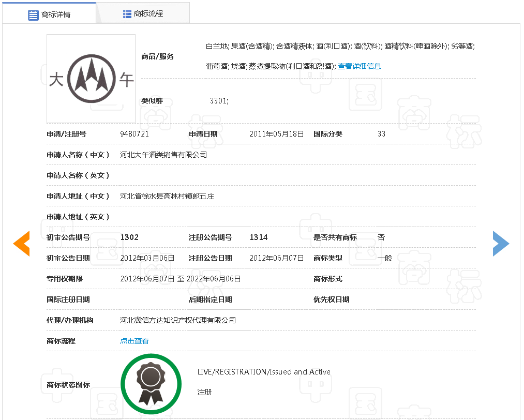
Task: Select the 注册 status text
Action: 204,392
